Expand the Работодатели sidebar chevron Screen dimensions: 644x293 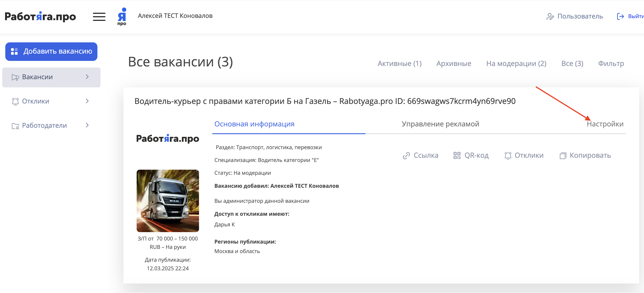click(87, 125)
